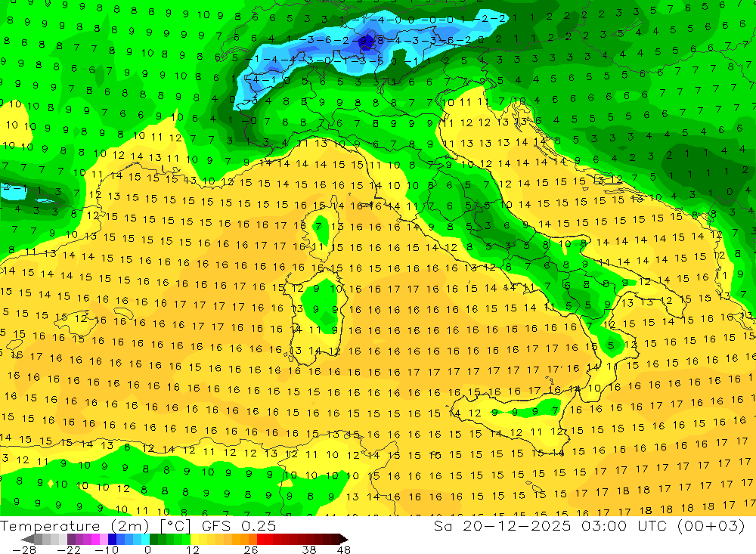Image resolution: width=756 pixels, height=554 pixels.
Task: Click the '-28' legend label
Action: pyautogui.click(x=23, y=550)
